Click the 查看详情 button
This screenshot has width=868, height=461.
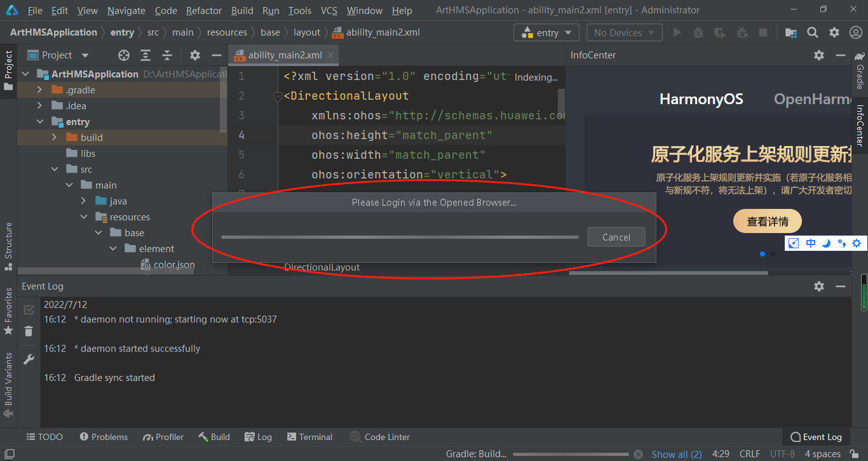768,222
